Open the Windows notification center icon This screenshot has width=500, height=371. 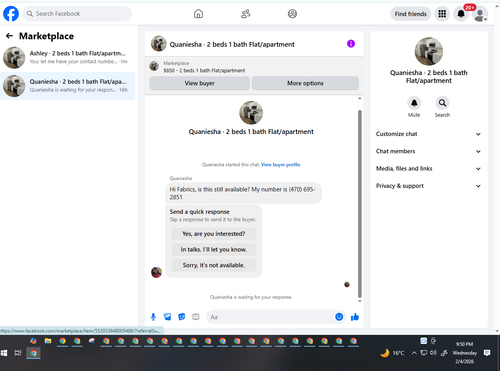point(487,353)
